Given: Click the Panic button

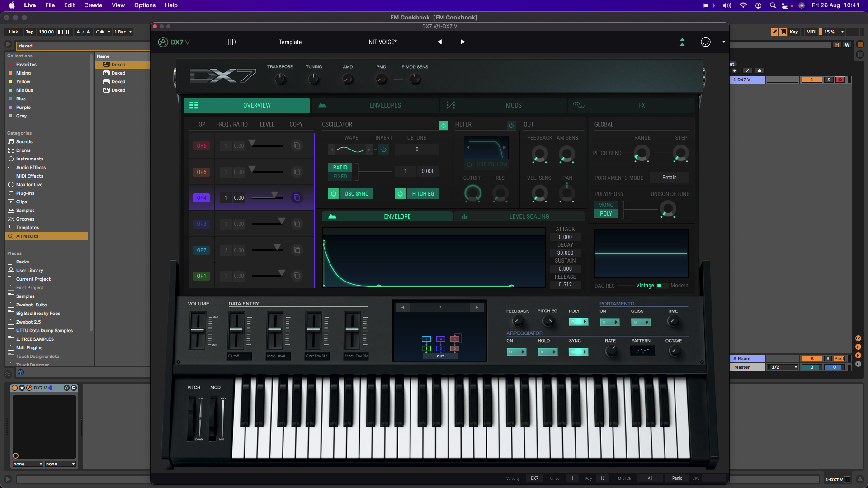Looking at the screenshot, I should point(677,478).
